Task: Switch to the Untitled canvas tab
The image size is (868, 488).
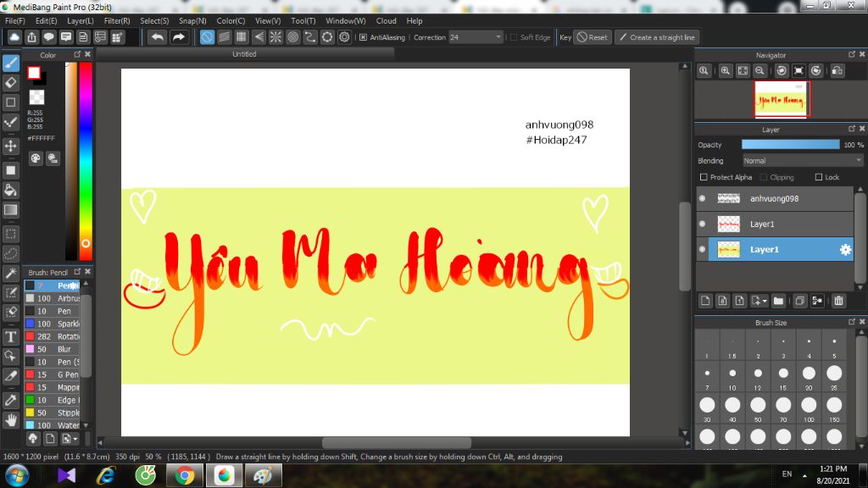Action: point(245,53)
